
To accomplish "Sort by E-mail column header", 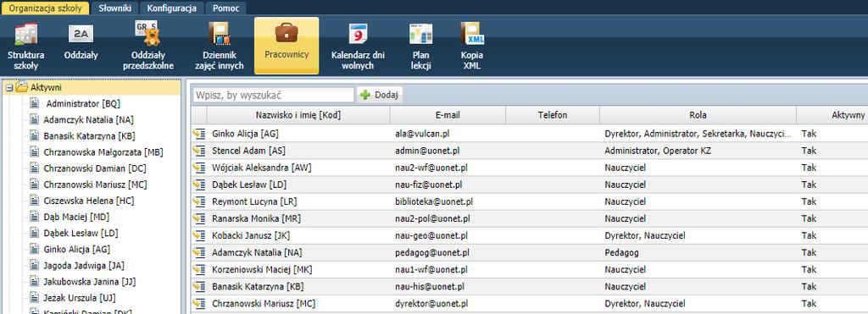I will 448,116.
